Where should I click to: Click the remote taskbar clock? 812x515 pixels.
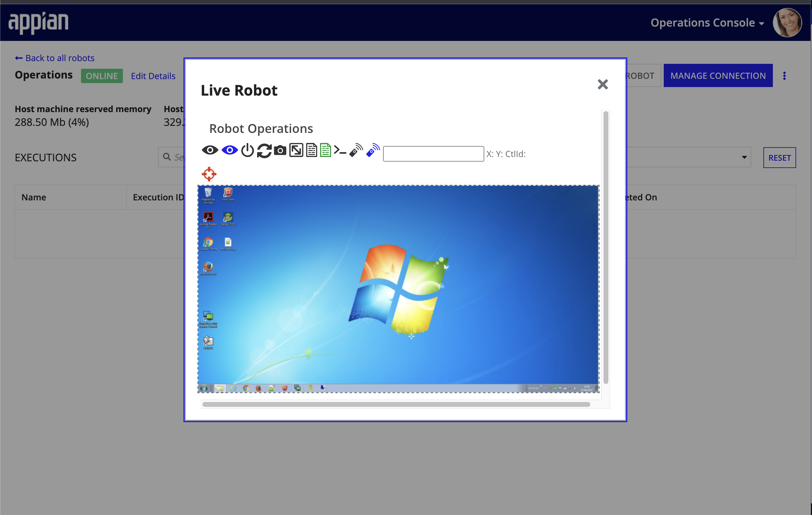coord(587,388)
